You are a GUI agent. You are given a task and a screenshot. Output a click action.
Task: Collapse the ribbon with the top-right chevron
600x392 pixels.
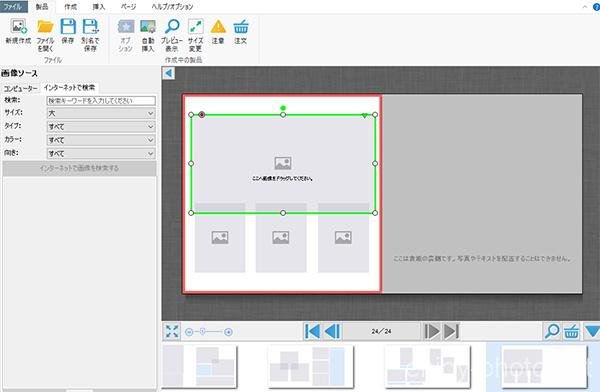click(585, 7)
